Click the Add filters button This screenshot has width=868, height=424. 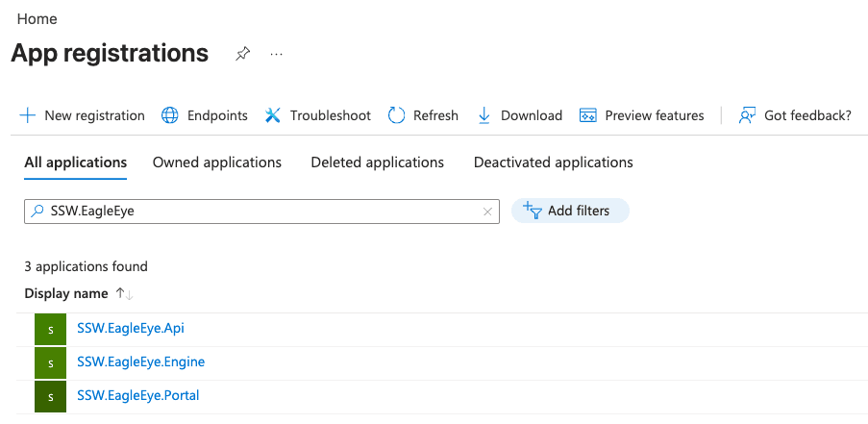[x=570, y=211]
